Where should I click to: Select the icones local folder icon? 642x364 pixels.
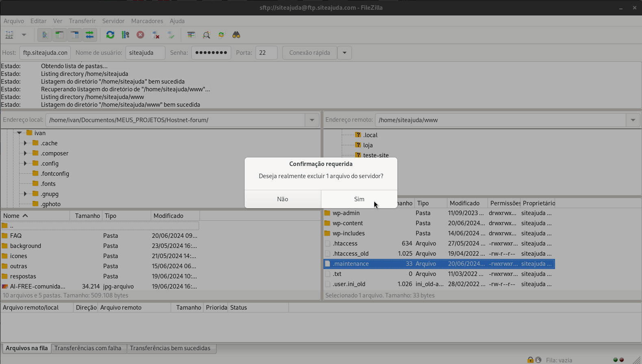point(5,256)
